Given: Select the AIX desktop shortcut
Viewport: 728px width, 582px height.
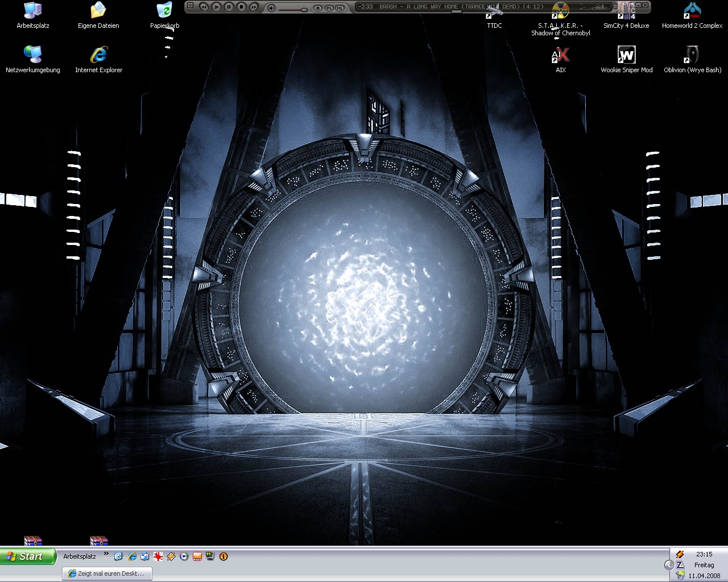Looking at the screenshot, I should (561, 60).
